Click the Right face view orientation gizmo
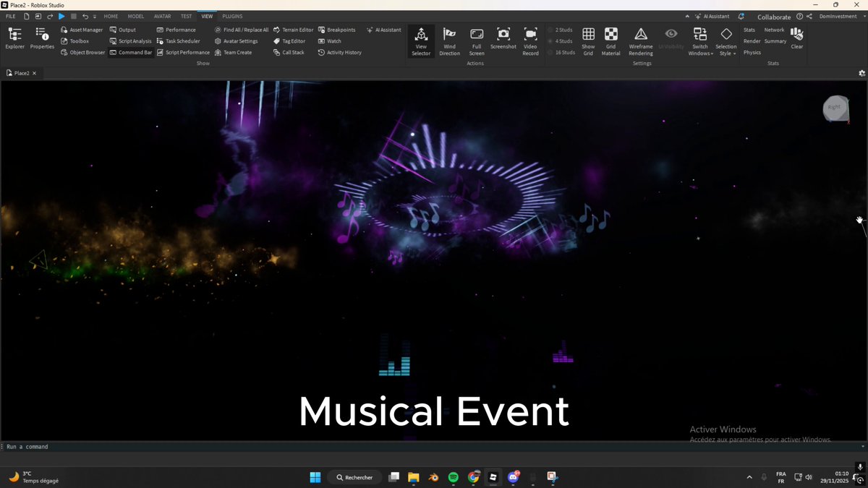 [835, 108]
